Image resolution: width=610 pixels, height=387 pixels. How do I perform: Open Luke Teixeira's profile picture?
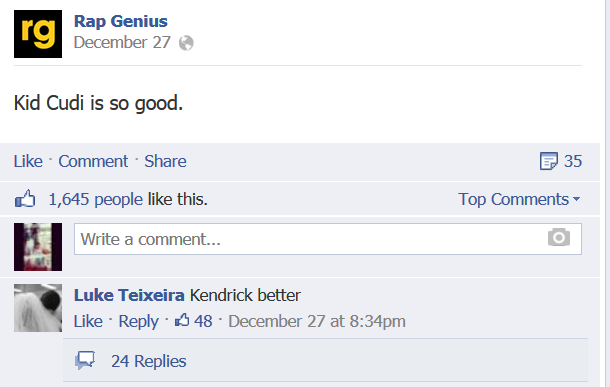[x=38, y=308]
